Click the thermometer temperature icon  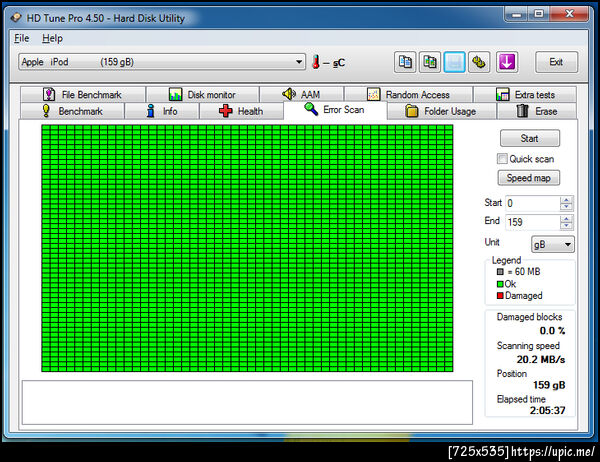click(316, 62)
